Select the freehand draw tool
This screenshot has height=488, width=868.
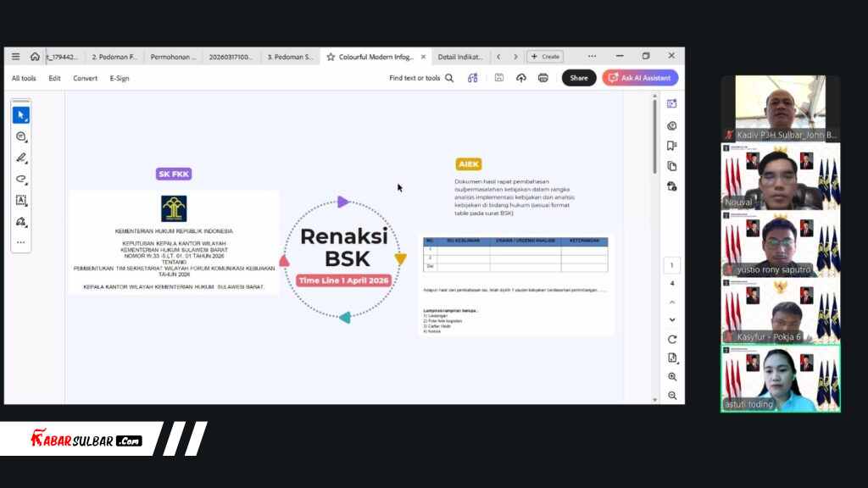point(20,179)
